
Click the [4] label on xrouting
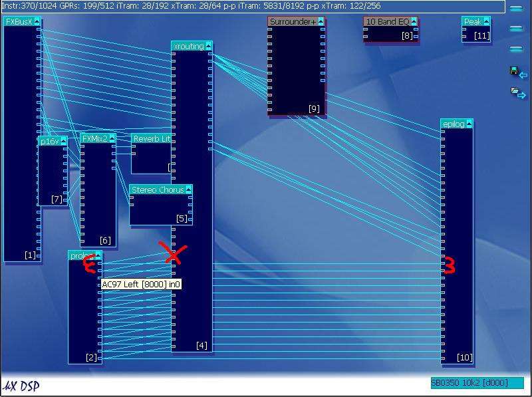coord(201,345)
